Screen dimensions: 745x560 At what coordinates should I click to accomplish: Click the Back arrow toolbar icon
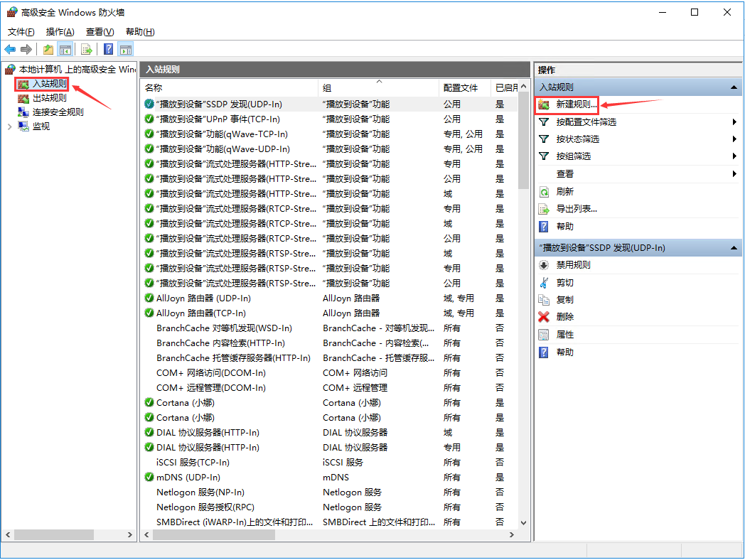click(10, 49)
